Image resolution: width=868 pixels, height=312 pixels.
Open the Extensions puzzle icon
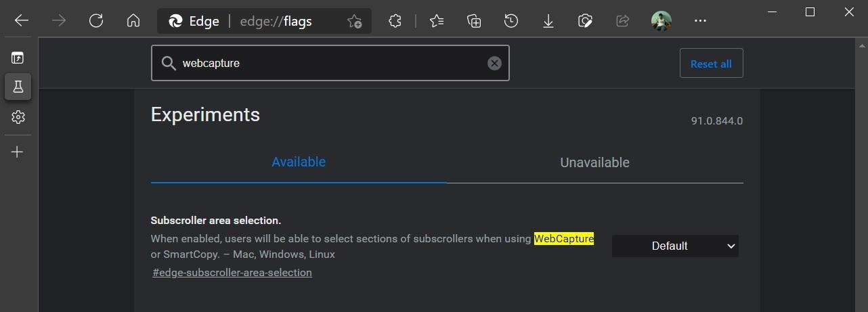click(395, 21)
